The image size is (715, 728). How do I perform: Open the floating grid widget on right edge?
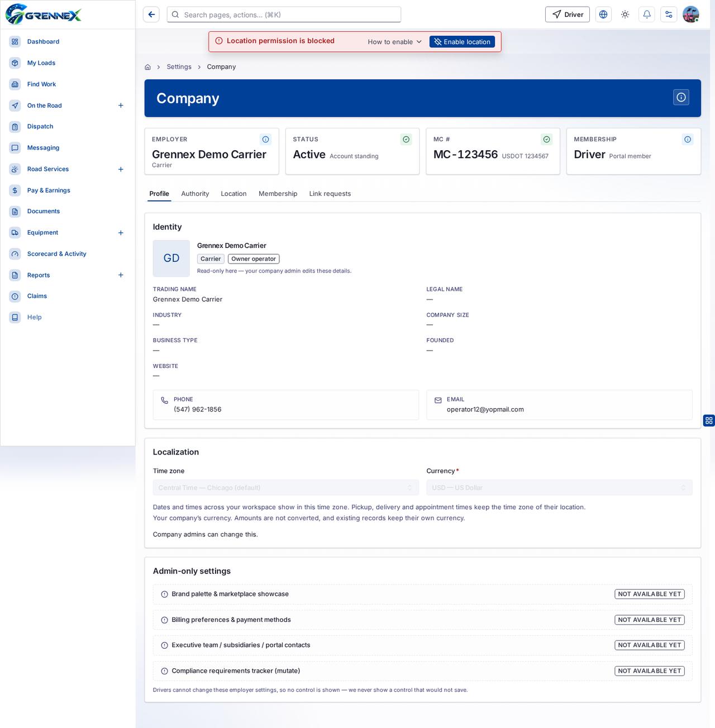(x=709, y=420)
